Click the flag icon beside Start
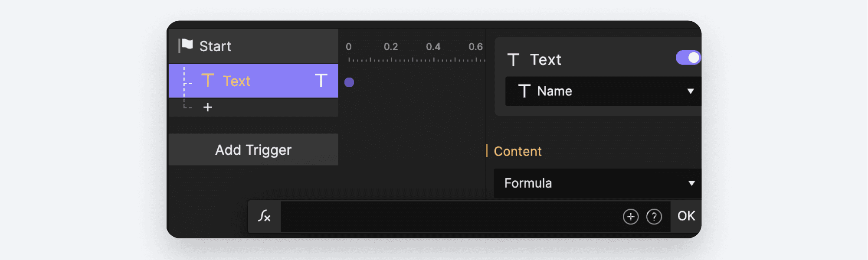 coord(186,45)
